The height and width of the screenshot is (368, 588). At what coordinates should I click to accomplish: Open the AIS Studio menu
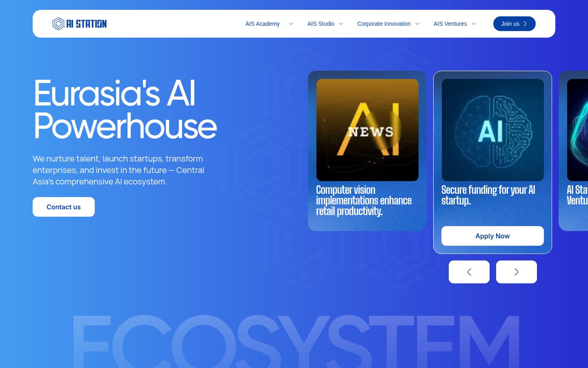tap(321, 24)
